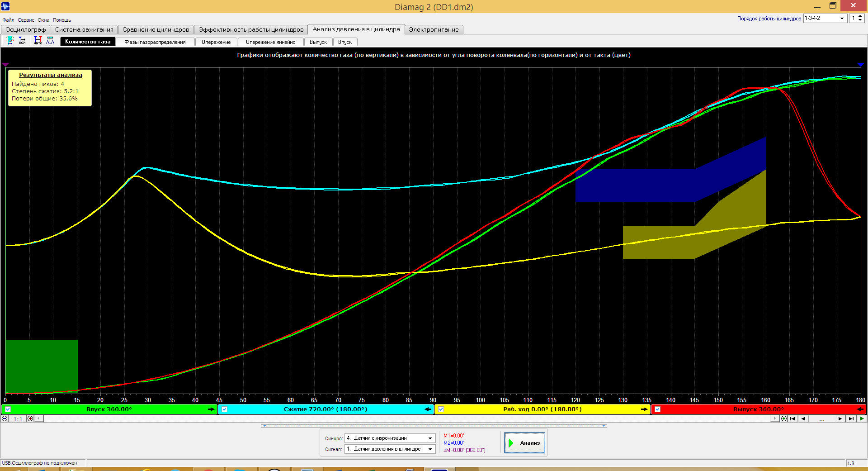This screenshot has height=471, width=868.
Task: Click the AUTO markers toolbar icon
Action: tap(38, 41)
